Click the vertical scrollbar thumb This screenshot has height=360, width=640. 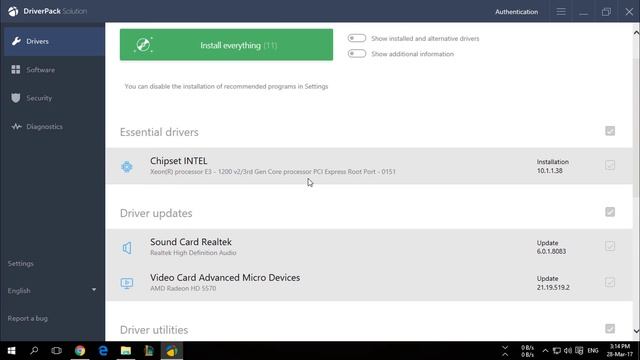click(x=636, y=129)
